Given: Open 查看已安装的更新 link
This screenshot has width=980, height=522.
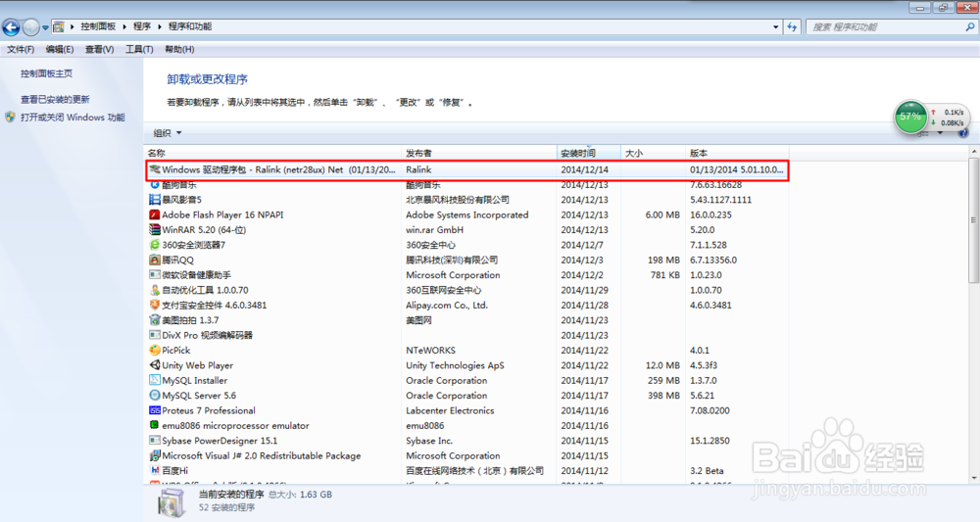Looking at the screenshot, I should 55,99.
